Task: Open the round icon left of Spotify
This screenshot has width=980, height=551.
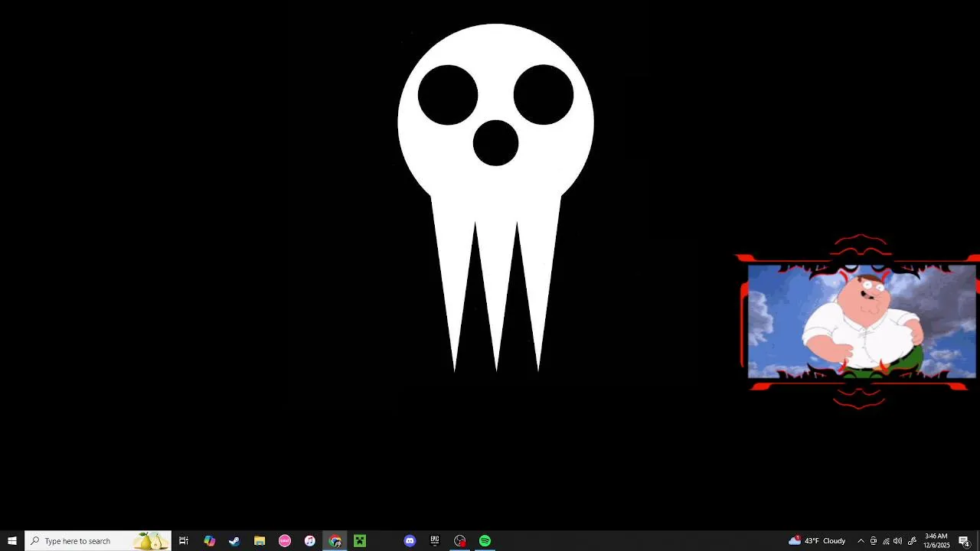Action: pos(460,541)
